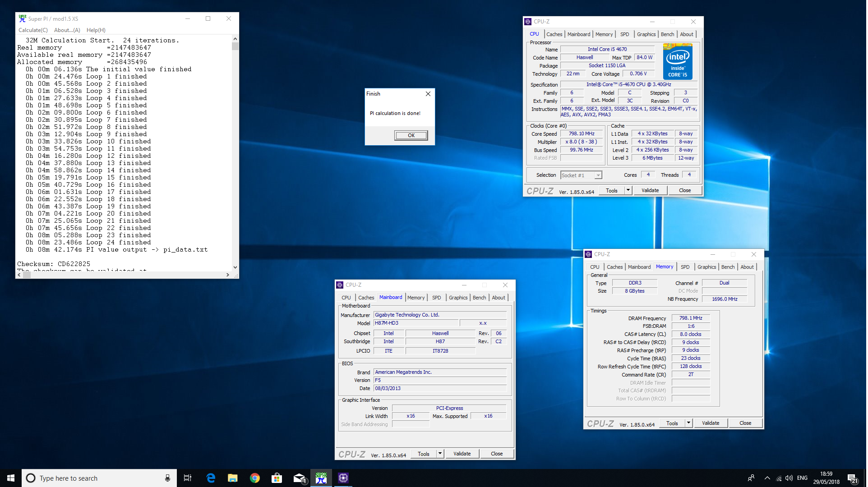Open Microsoft Store from taskbar
Screen dimensions: 868x487
click(277, 478)
